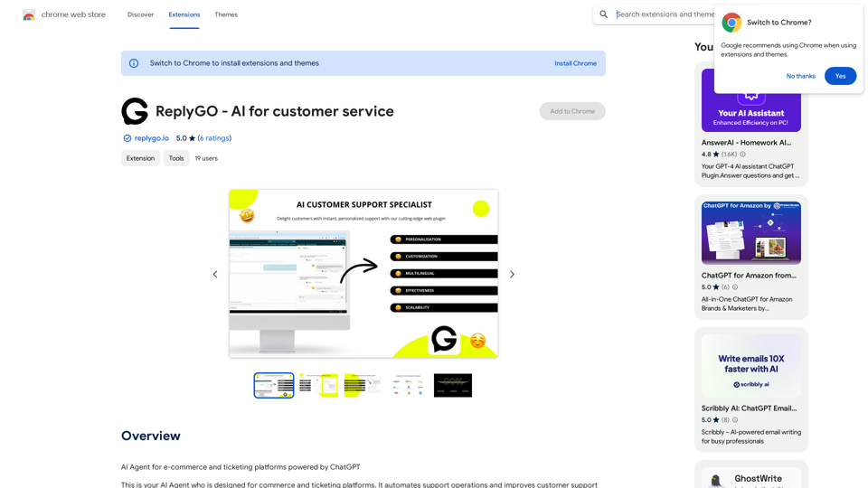Click the 5.0 star rating of ReplyGO
Viewport: 868px width, 488px height.
click(x=185, y=138)
